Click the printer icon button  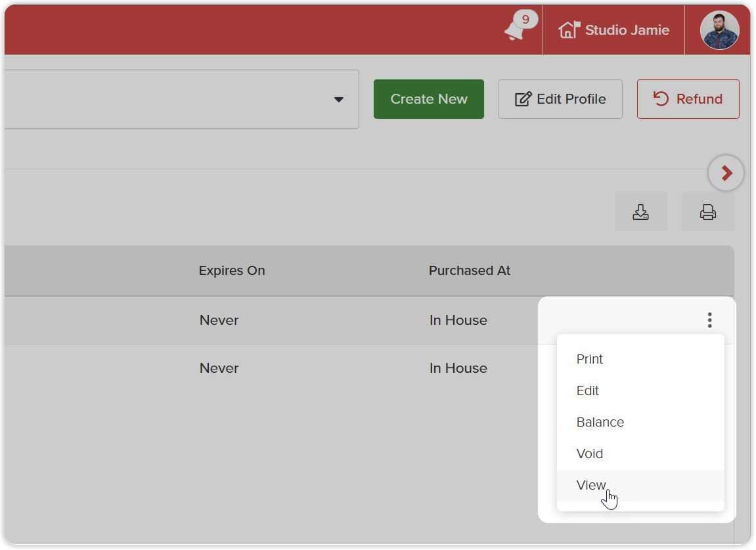708,212
